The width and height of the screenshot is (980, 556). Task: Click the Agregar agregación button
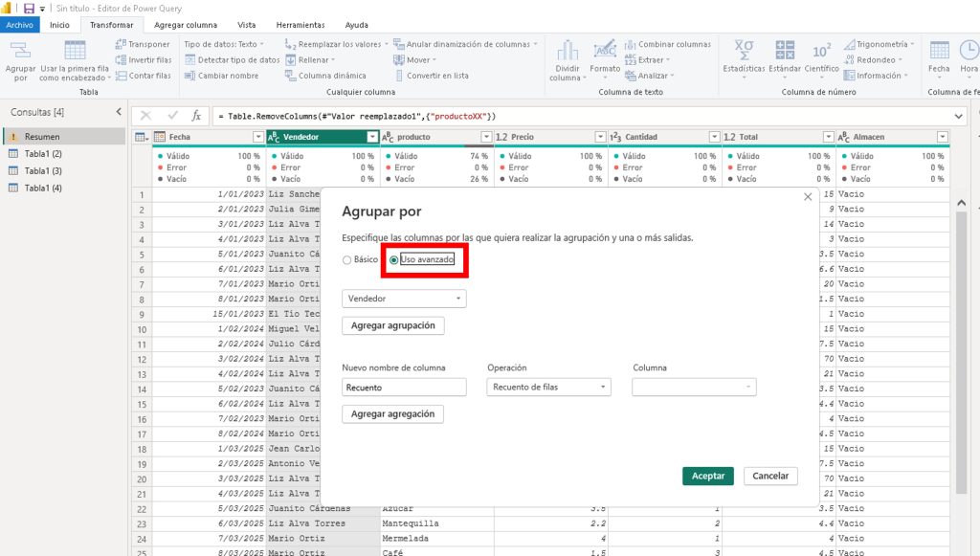[x=392, y=414]
